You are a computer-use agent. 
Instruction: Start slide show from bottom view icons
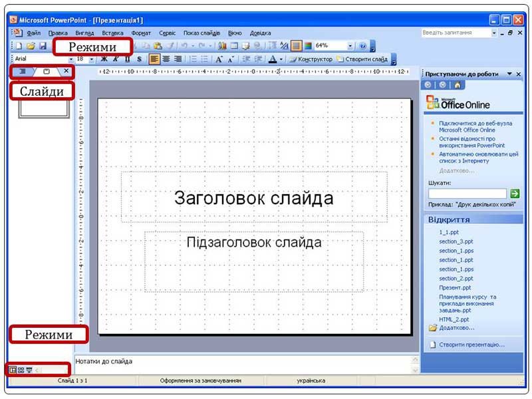point(29,370)
